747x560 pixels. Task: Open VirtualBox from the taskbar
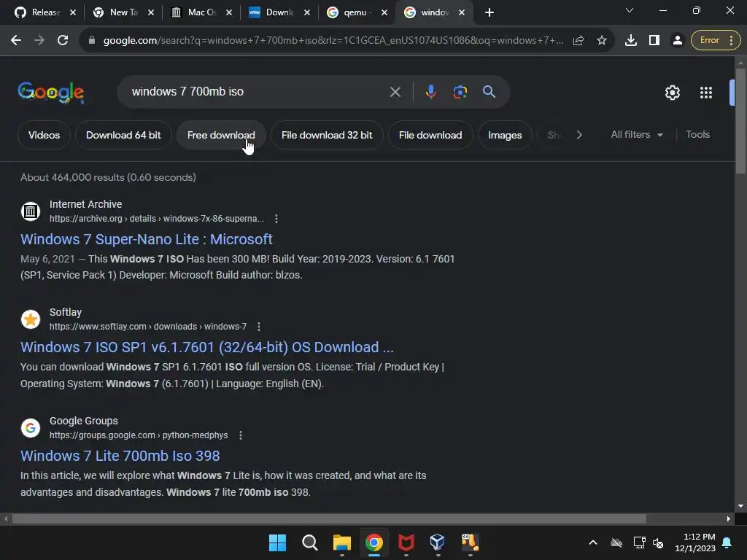[x=438, y=542]
